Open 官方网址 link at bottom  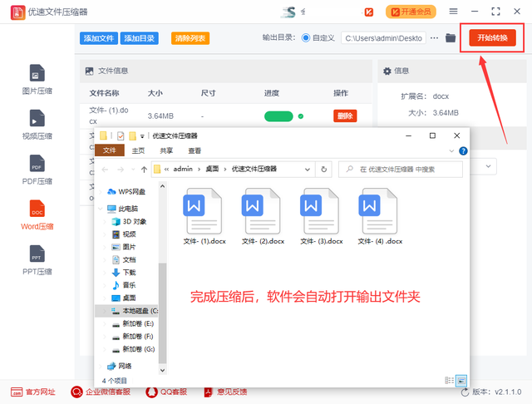(x=33, y=392)
